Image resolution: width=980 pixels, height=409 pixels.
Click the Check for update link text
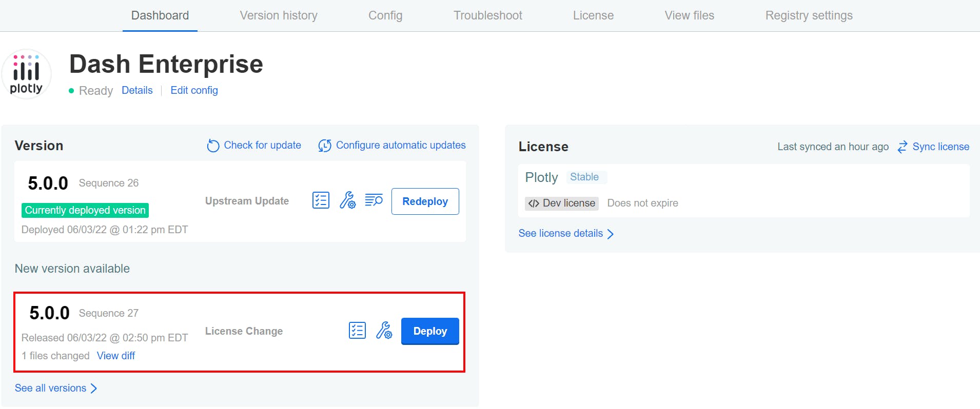(x=262, y=145)
